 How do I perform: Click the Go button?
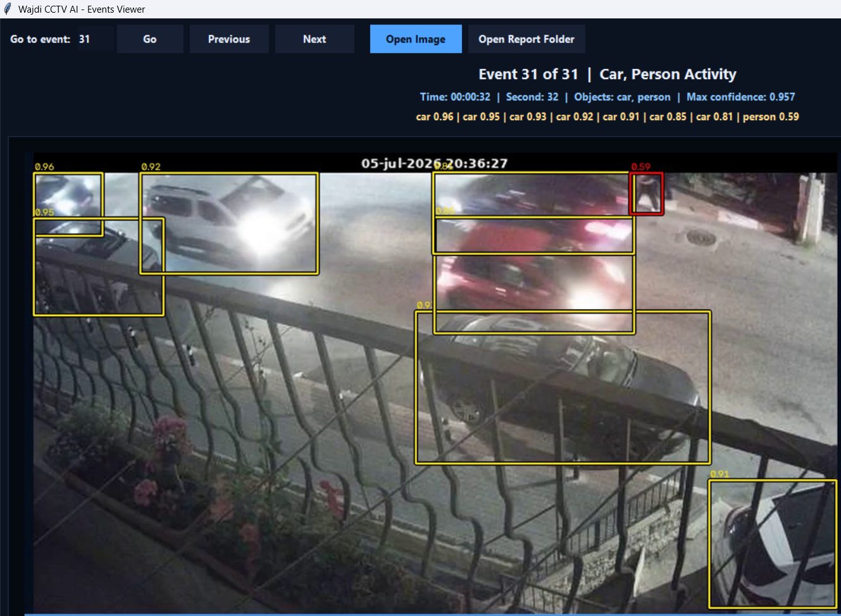tap(150, 39)
